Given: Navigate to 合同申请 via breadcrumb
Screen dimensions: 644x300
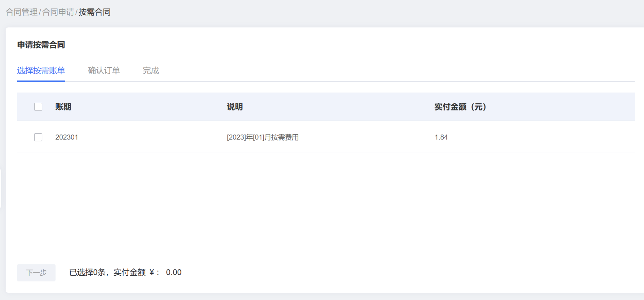Looking at the screenshot, I should [59, 12].
